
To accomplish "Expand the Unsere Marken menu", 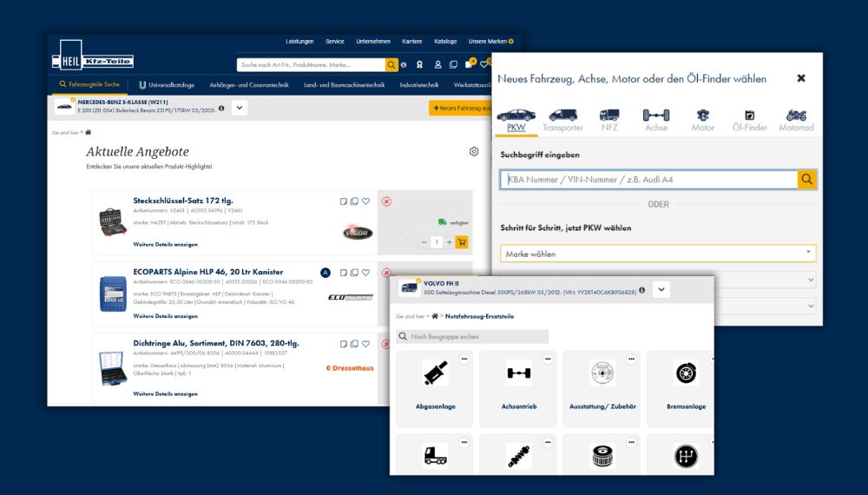I will 491,42.
